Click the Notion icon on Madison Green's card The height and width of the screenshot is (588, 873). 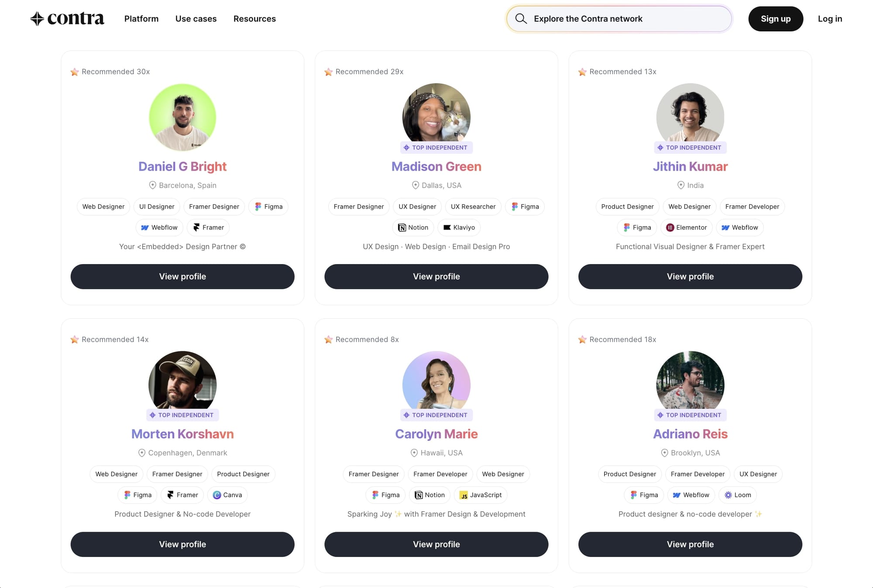tap(402, 227)
